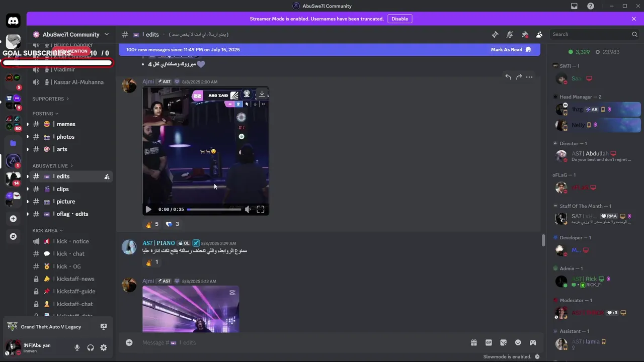
Task: Click the Forward arrow on Ajmi's message
Action: point(519,77)
